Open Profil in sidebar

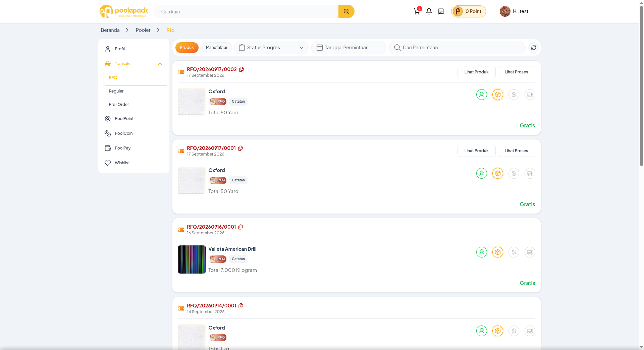click(x=133, y=49)
